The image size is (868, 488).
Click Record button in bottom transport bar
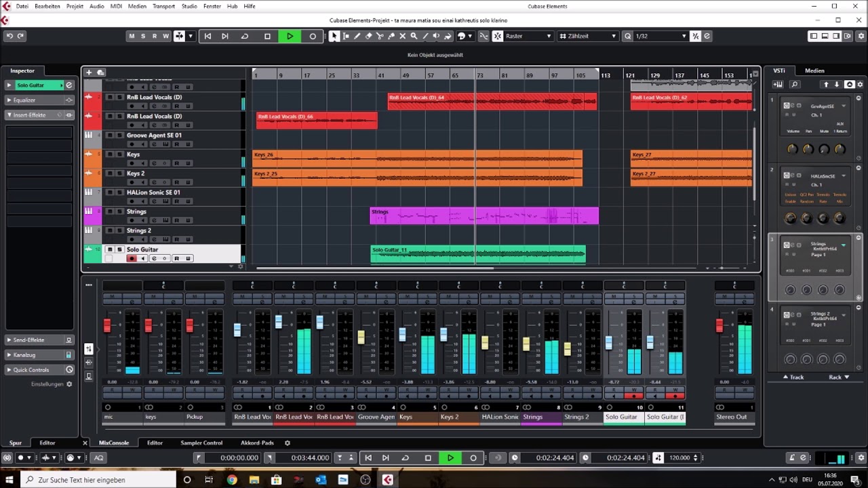point(473,457)
